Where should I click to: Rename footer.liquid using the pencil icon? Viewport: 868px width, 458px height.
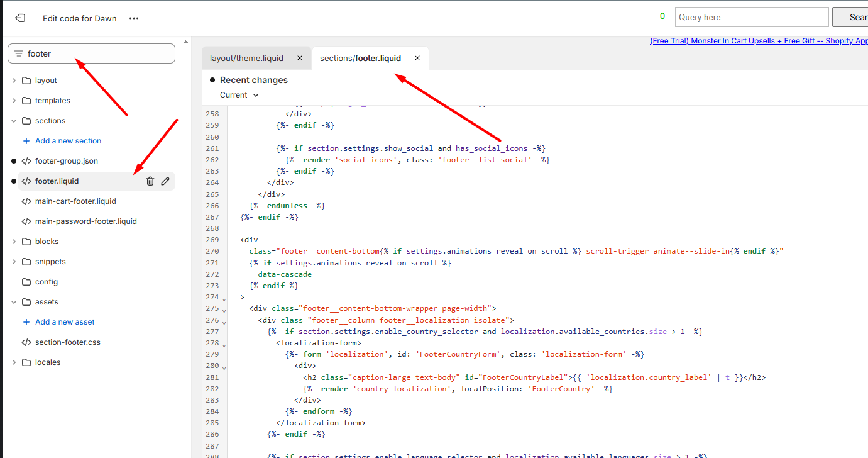click(x=165, y=181)
